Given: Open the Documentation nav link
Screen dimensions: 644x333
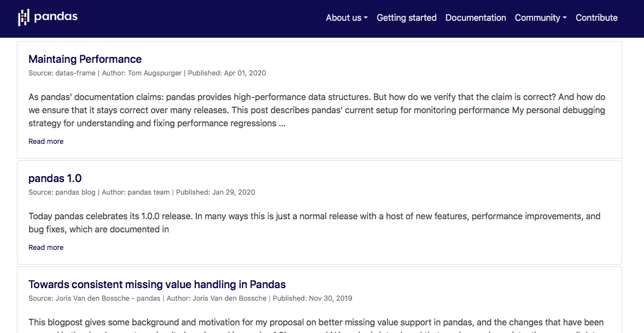Looking at the screenshot, I should 476,17.
